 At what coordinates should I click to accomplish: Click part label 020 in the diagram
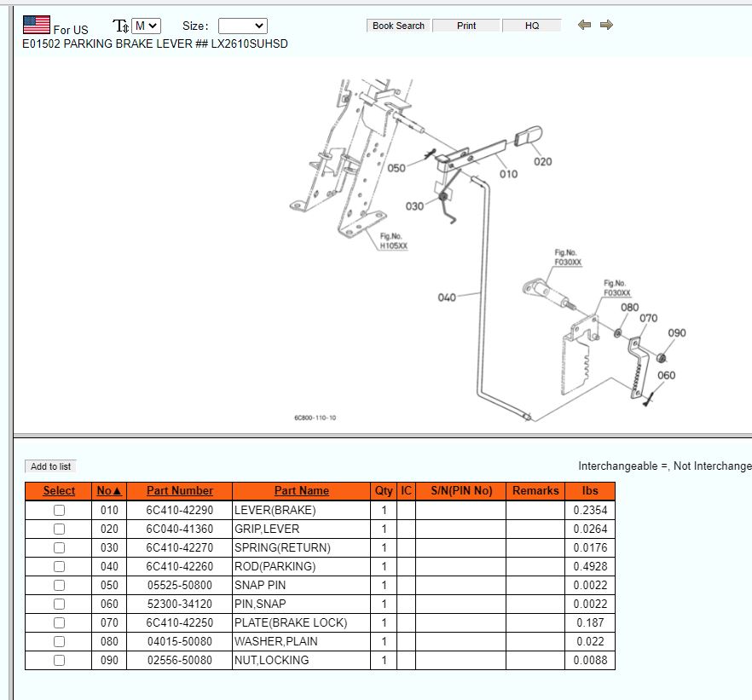[542, 161]
